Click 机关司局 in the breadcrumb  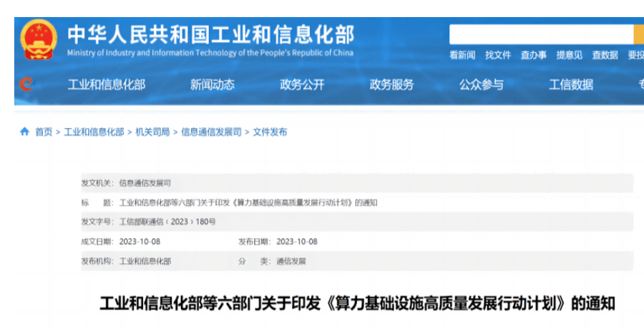(152, 132)
